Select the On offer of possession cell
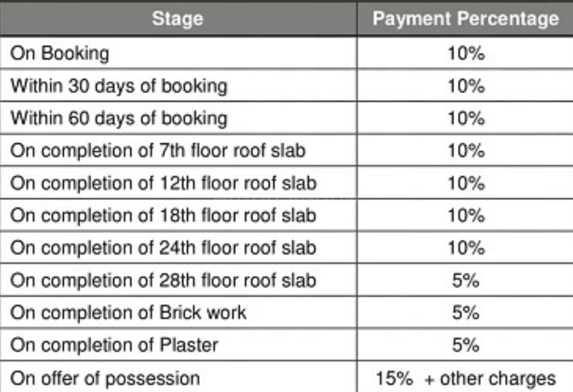This screenshot has height=392, width=573. (x=105, y=378)
